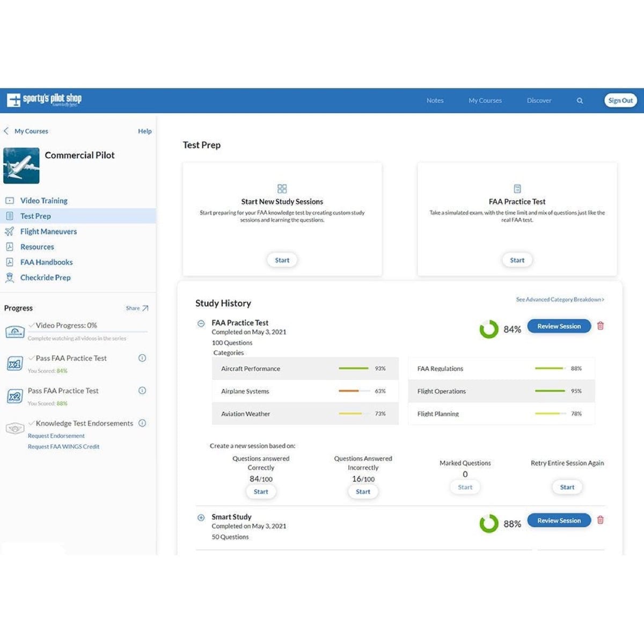
Task: Click the Help link in the sidebar
Action: 145,131
